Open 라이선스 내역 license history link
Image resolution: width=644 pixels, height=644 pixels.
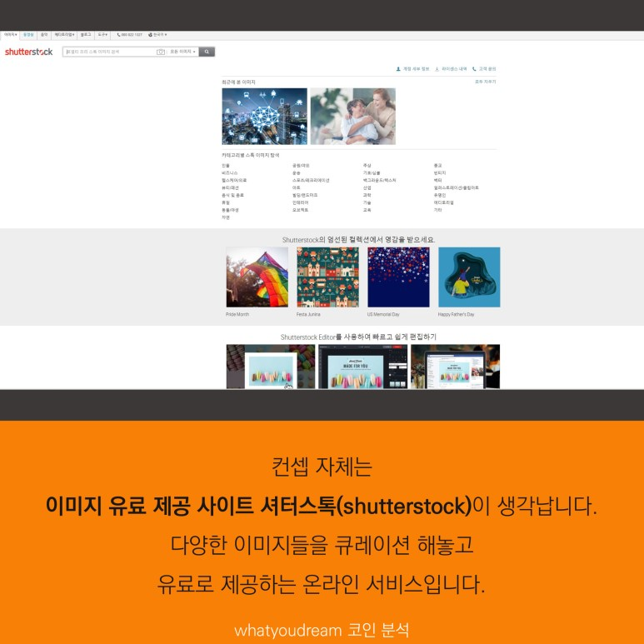click(x=451, y=69)
